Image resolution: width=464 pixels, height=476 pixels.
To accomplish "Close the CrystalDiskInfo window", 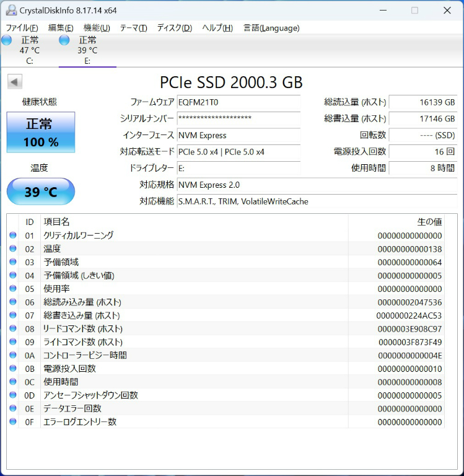I will [447, 11].
